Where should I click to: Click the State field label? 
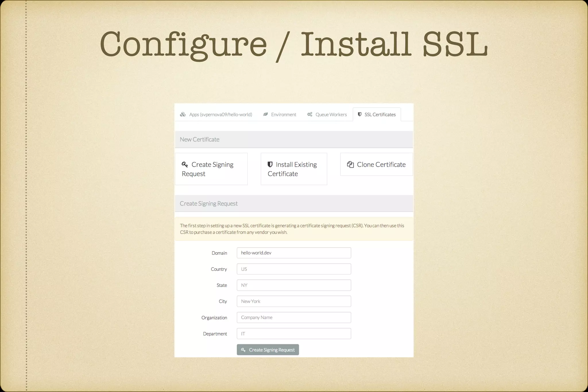[222, 285]
